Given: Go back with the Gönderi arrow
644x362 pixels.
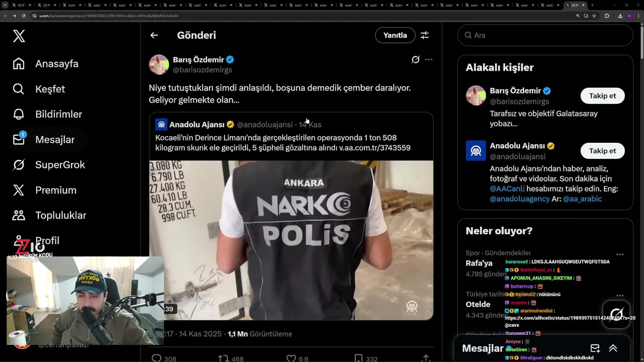Looking at the screenshot, I should (x=154, y=35).
